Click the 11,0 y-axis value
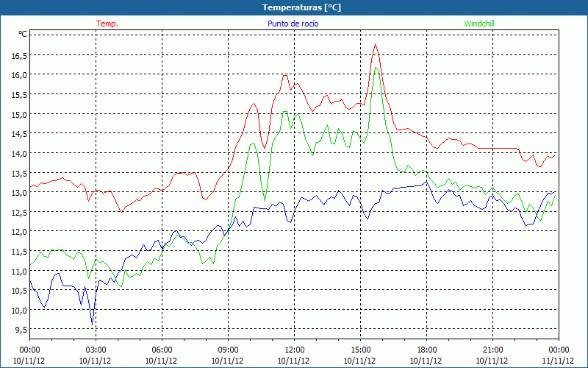The height and width of the screenshot is (368, 588). 19,272
